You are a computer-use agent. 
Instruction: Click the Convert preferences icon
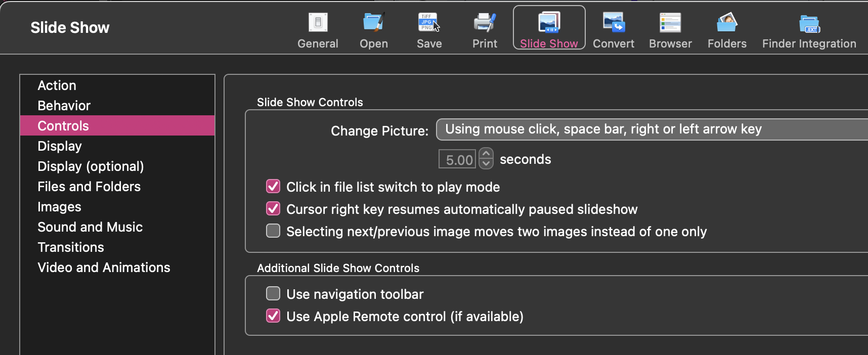coord(614,23)
